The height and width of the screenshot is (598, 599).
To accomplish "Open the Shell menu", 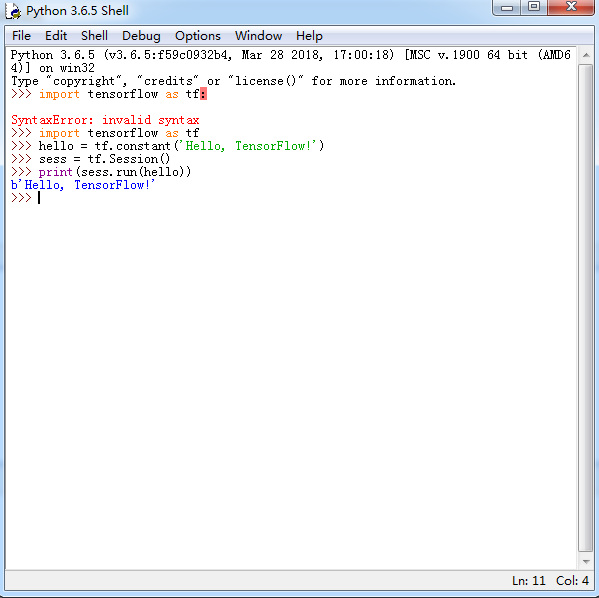I will (94, 36).
